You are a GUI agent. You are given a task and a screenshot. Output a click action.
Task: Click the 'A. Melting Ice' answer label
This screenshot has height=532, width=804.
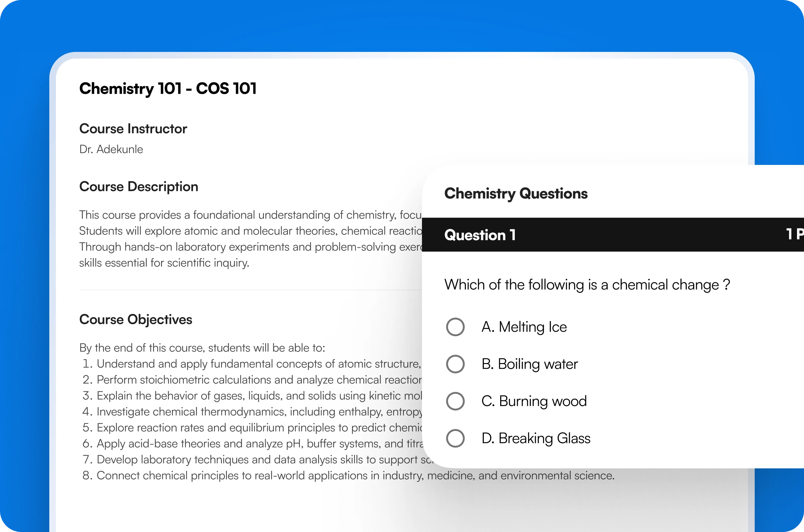(x=524, y=327)
